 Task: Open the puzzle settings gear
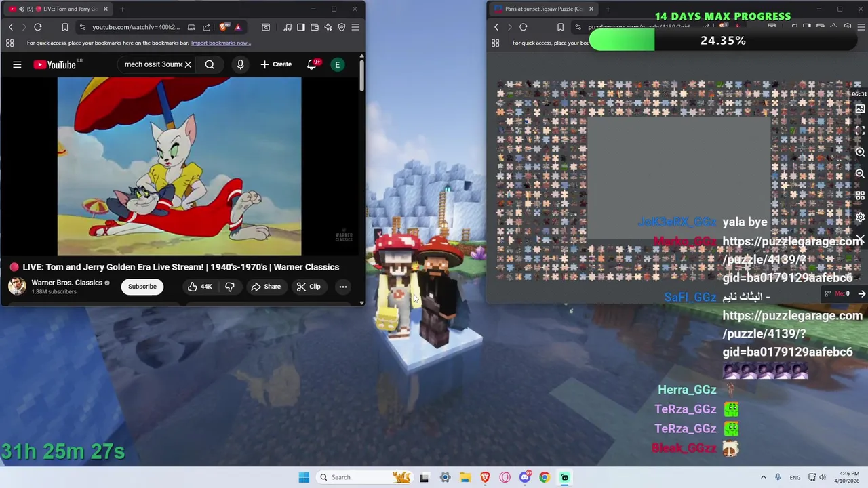[860, 217]
